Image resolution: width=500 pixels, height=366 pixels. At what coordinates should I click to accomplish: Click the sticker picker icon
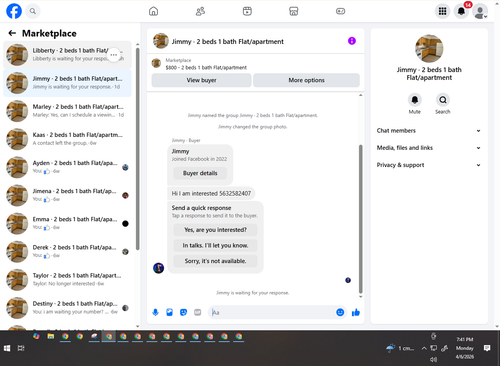pyautogui.click(x=183, y=312)
